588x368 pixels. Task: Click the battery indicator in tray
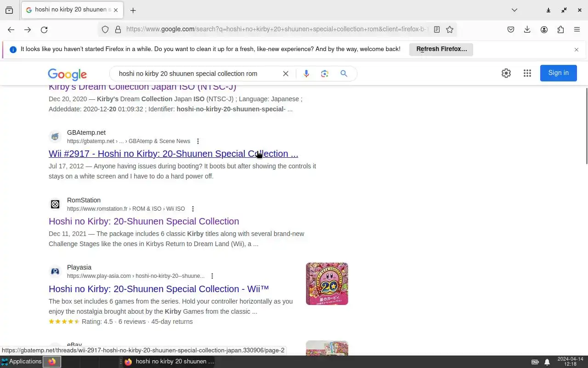tap(535, 362)
